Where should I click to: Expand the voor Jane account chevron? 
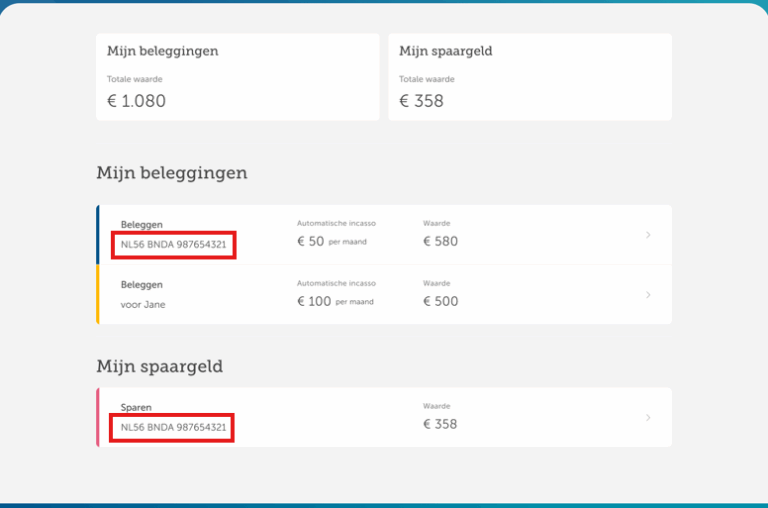pos(648,295)
